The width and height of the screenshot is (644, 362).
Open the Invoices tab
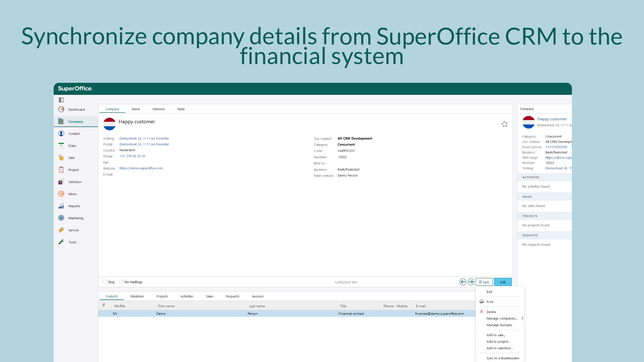click(x=258, y=296)
